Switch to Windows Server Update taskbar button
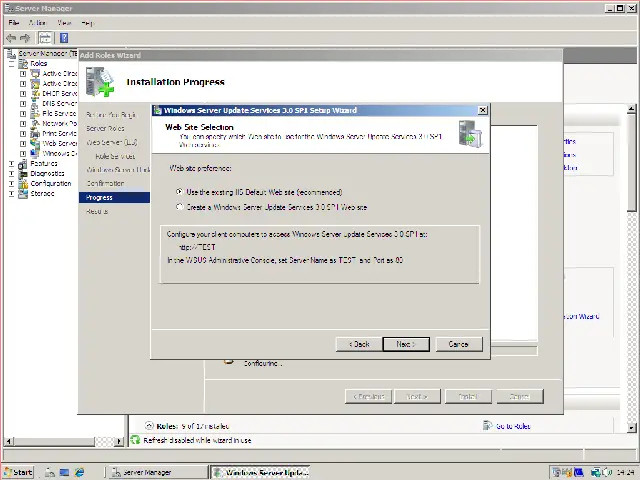 coord(260,472)
